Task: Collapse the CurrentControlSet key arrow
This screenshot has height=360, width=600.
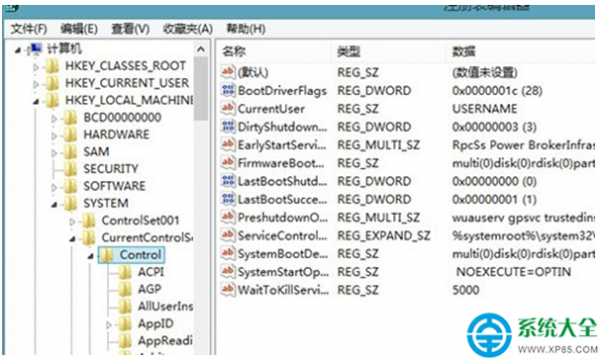Action: click(72, 239)
